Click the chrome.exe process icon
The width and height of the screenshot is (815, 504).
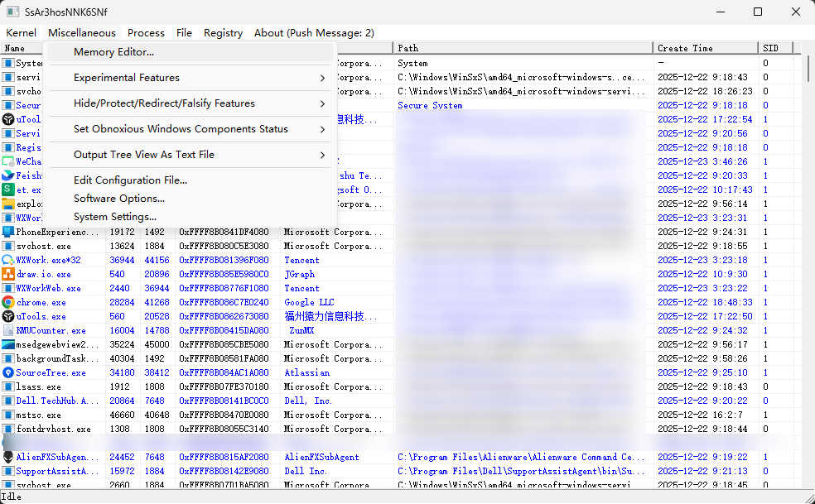pyautogui.click(x=8, y=302)
